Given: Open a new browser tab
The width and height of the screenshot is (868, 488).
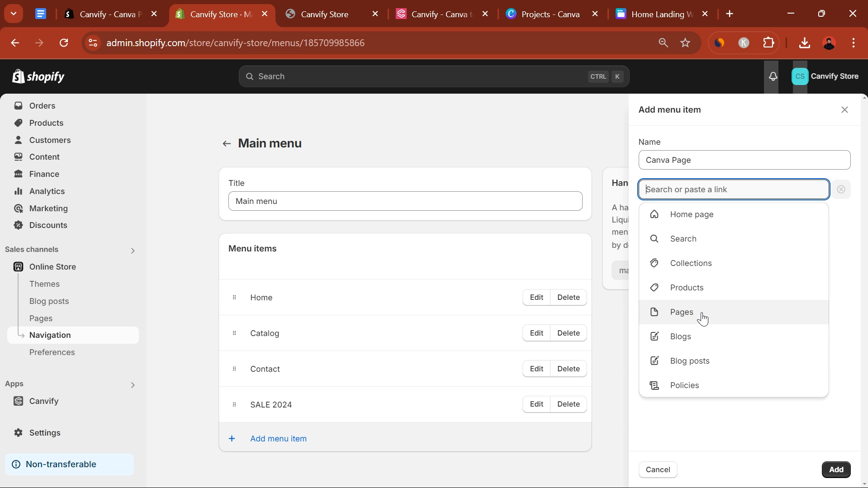Looking at the screenshot, I should click(x=729, y=14).
